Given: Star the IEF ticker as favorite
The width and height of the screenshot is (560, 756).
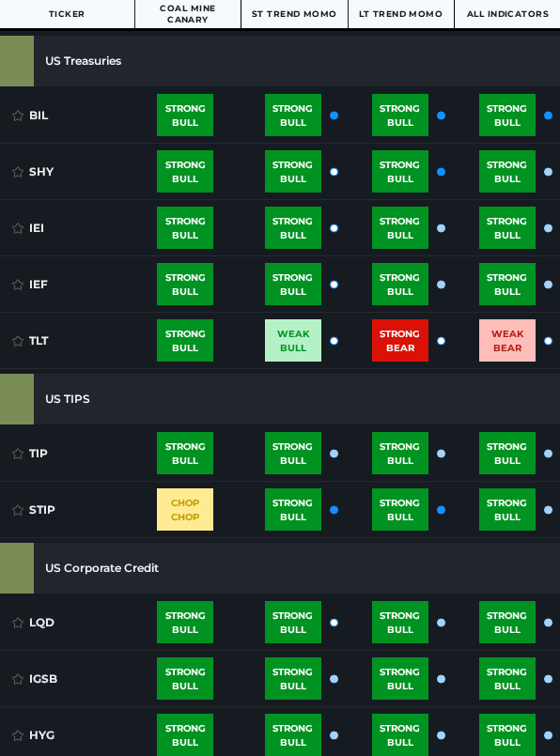Looking at the screenshot, I should 18,285.
